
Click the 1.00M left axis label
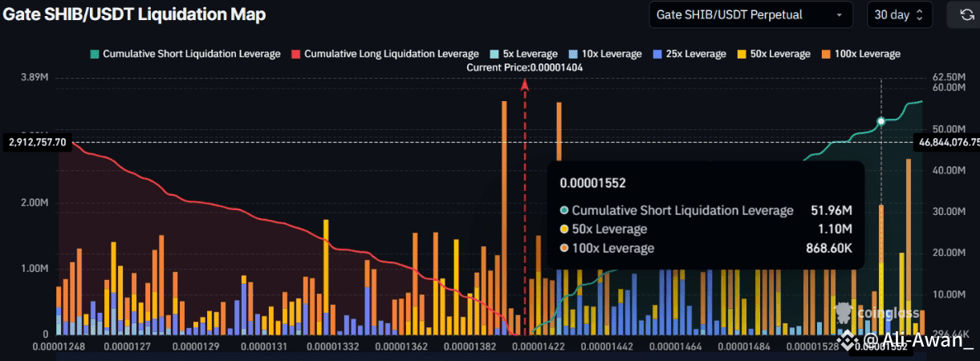coord(35,268)
